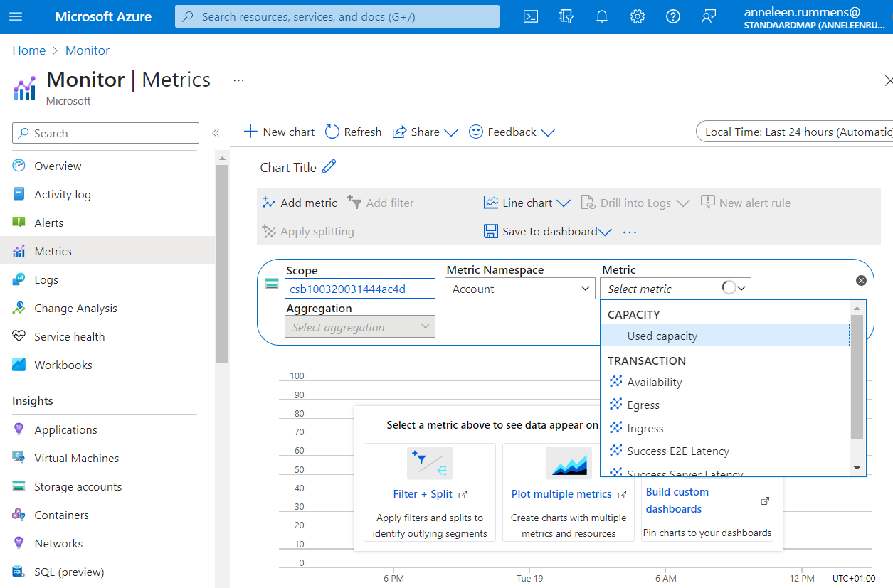
Task: Click more options ellipsis after Save to dashboard
Action: (x=630, y=232)
